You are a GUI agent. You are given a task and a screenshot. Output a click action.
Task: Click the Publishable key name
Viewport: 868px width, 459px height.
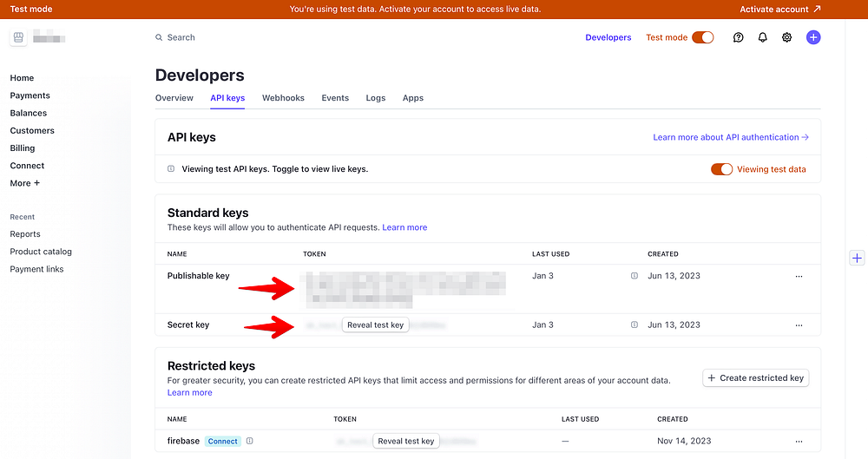pyautogui.click(x=198, y=276)
